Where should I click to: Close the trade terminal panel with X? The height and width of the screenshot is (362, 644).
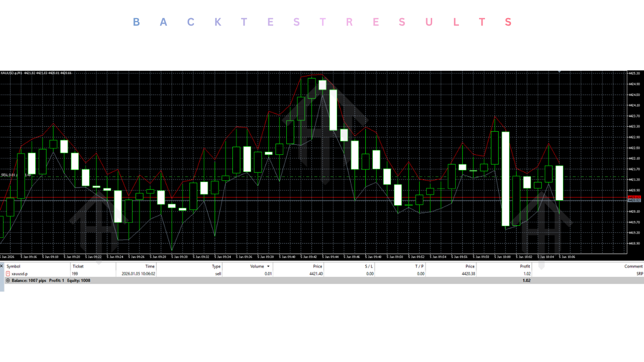click(x=2, y=266)
